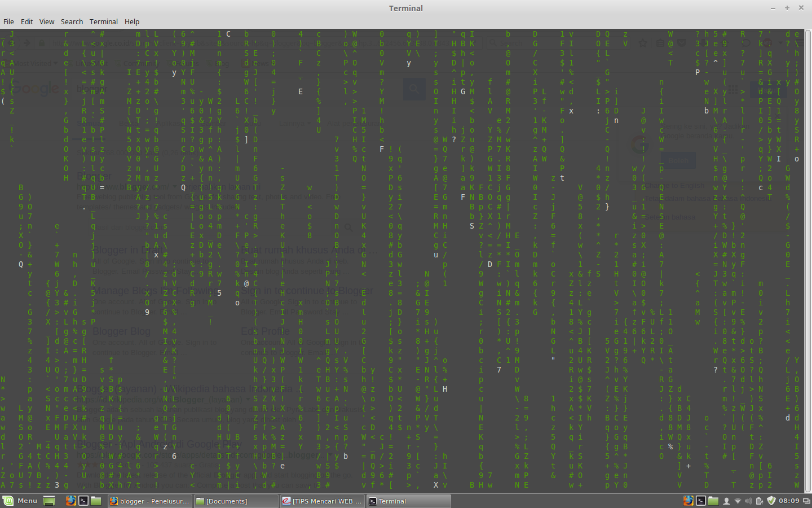Close the Terminal window
This screenshot has width=812, height=508.
[x=801, y=8]
